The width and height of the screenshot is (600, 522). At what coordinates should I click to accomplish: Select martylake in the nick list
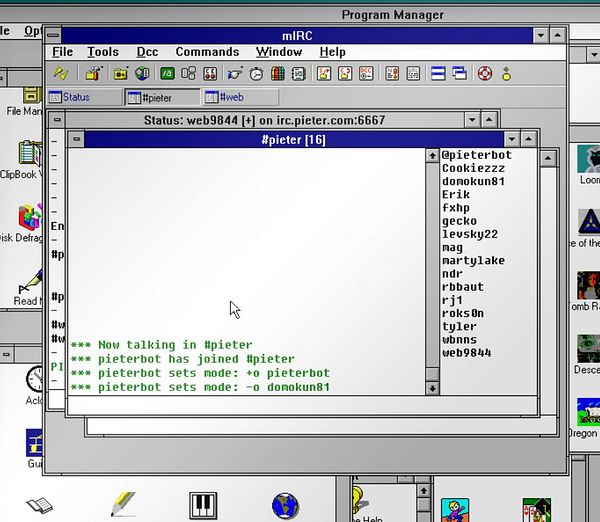[473, 261]
